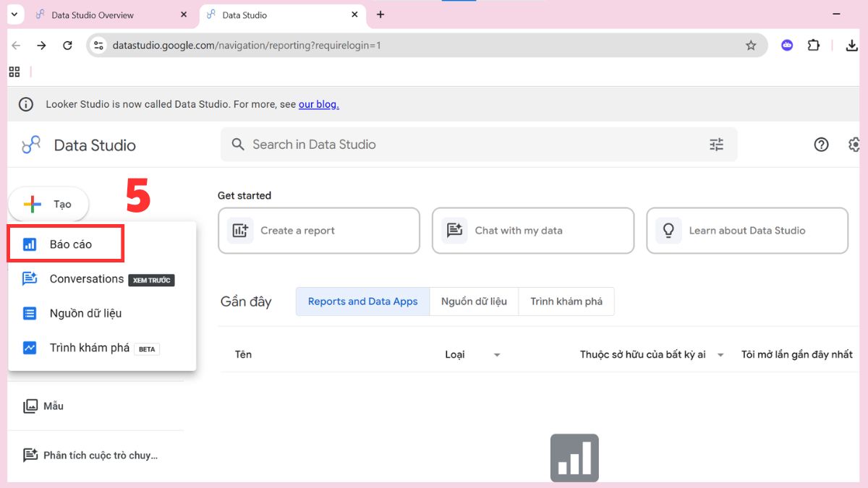Image resolution: width=868 pixels, height=488 pixels.
Task: Click the Chat with my data card
Action: coord(533,231)
